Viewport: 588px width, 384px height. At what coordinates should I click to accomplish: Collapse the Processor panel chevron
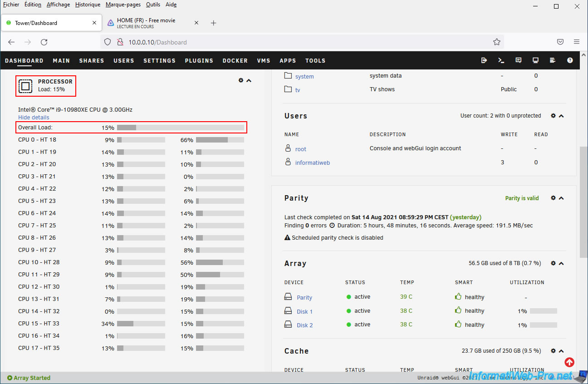[249, 80]
